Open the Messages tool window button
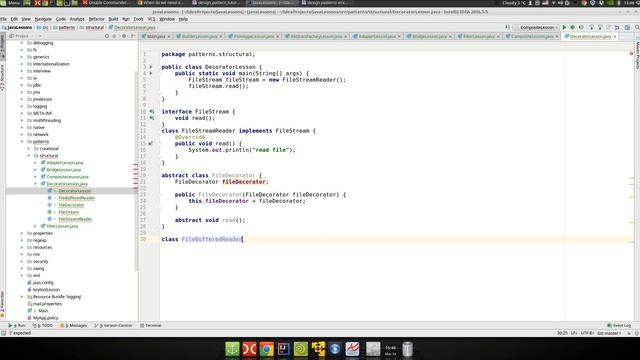The height and width of the screenshot is (360, 640). point(73,325)
